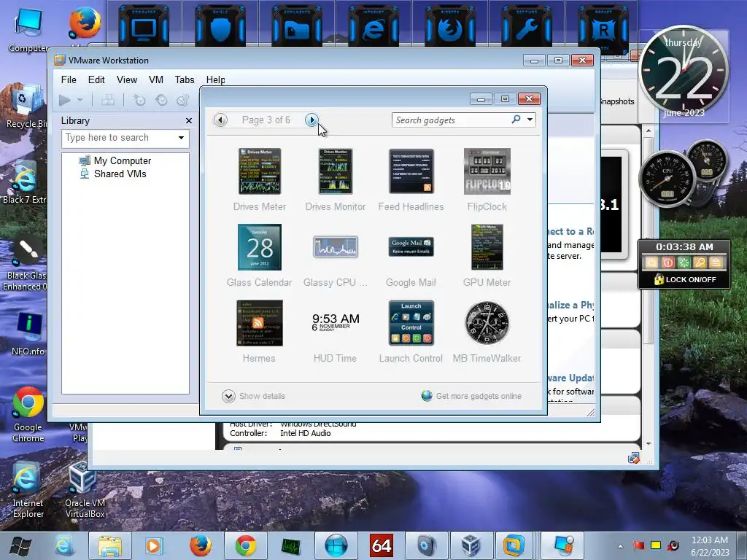The height and width of the screenshot is (560, 747).
Task: Open the power options dropdown arrow
Action: coord(80,100)
